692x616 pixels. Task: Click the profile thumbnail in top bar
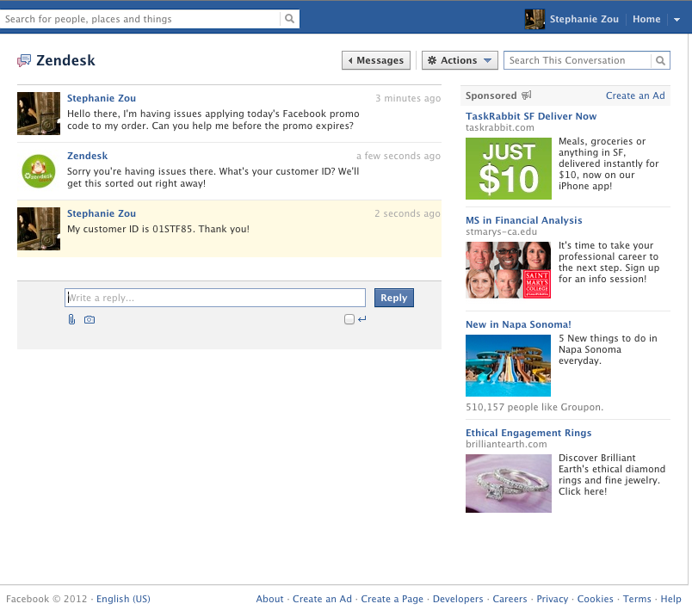[x=534, y=19]
